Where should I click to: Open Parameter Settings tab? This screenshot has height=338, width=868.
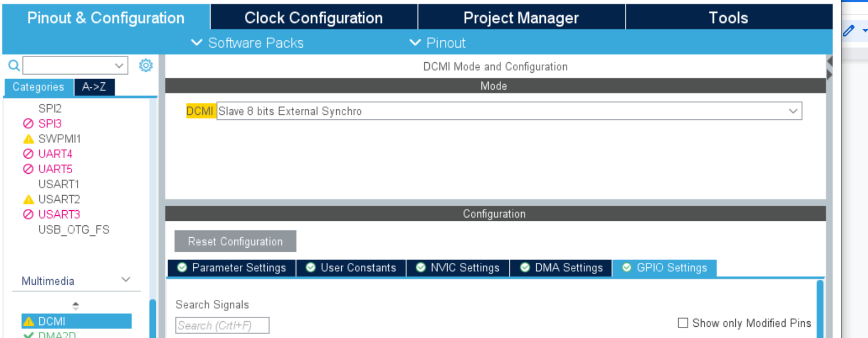tap(231, 267)
